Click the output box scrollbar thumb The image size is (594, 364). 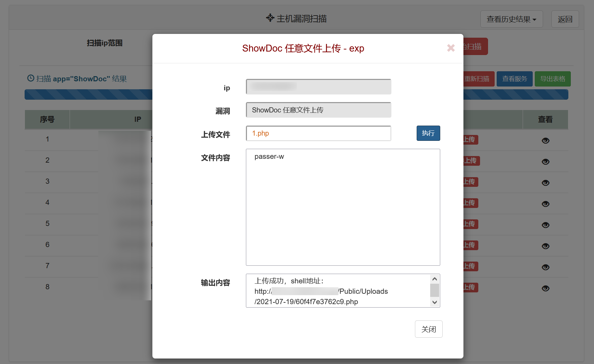(x=435, y=290)
